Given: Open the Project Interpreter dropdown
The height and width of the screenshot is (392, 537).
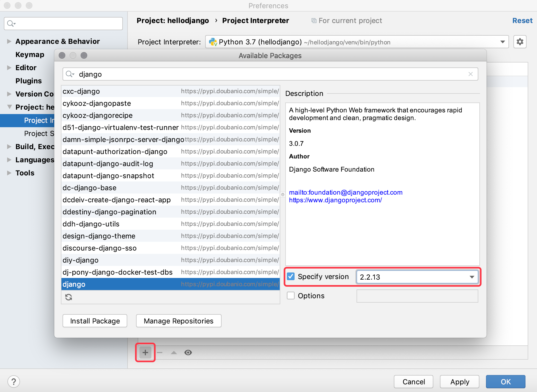Looking at the screenshot, I should tap(502, 42).
